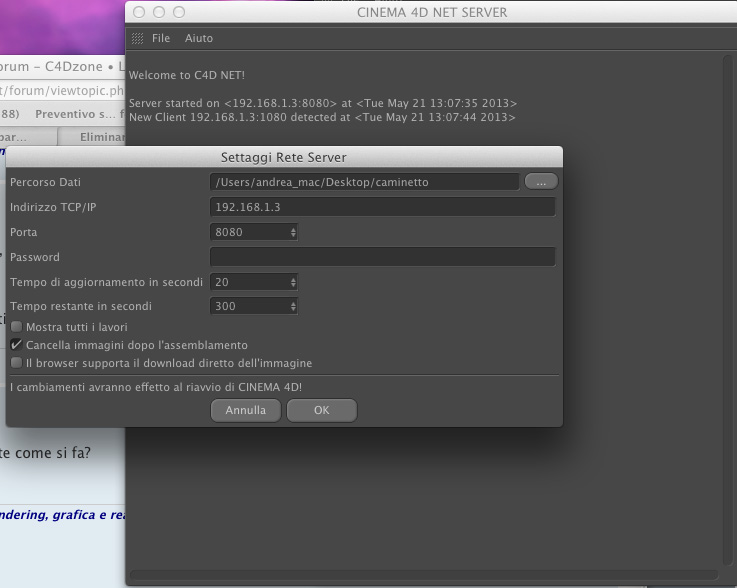
Task: Click the Porta value field 8080
Action: click(x=249, y=232)
